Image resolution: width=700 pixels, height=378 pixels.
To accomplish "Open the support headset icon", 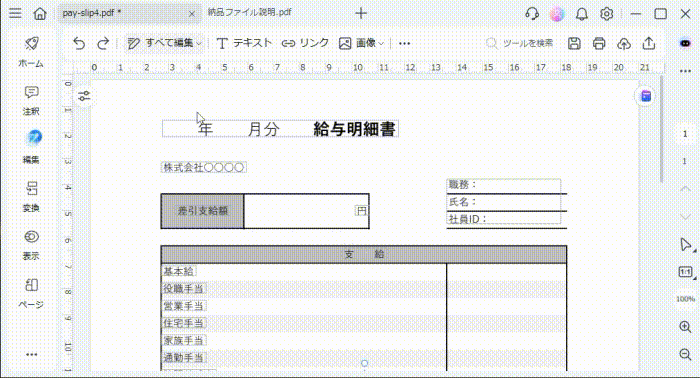I will tap(532, 14).
